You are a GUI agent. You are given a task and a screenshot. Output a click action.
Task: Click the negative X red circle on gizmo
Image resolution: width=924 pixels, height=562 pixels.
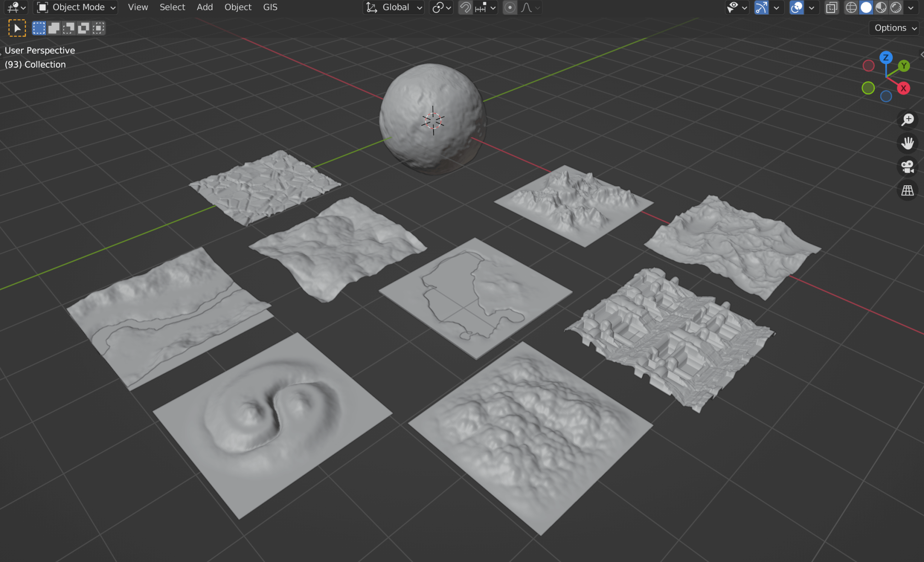click(x=869, y=66)
